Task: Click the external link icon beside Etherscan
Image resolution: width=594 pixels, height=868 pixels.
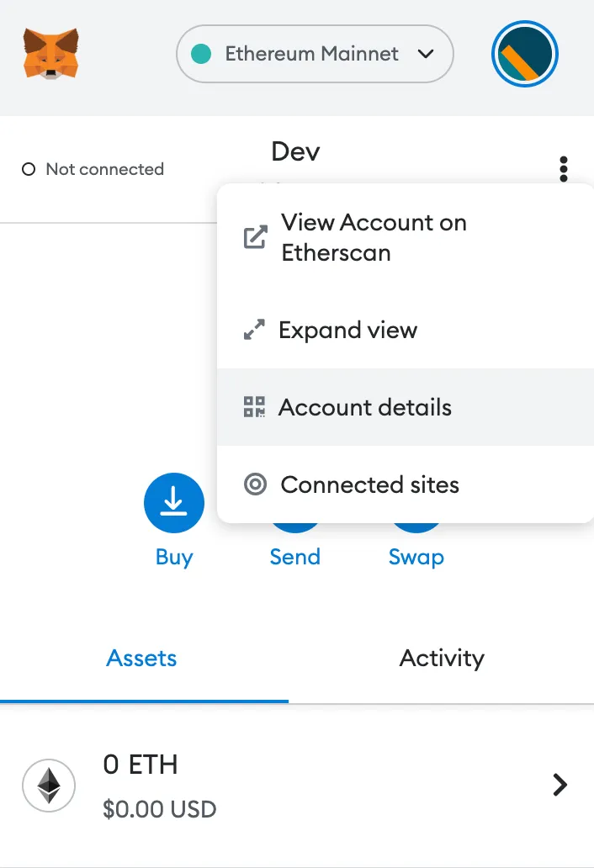Action: 255,237
